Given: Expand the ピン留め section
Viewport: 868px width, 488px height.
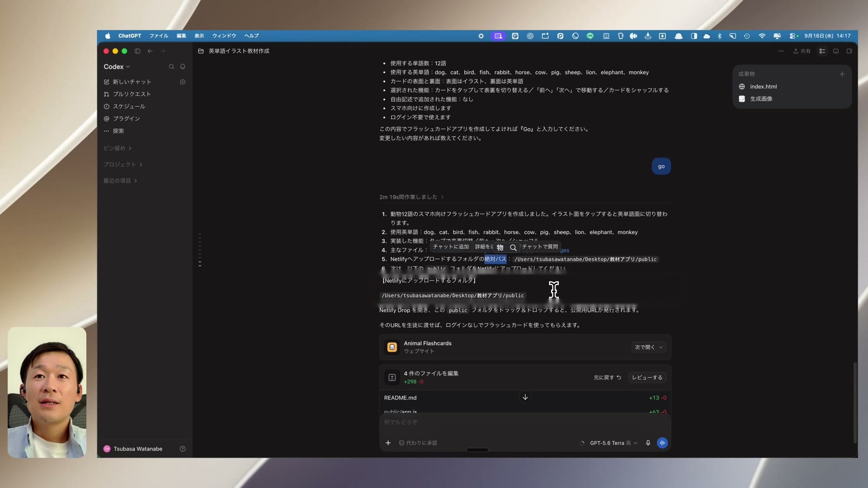Looking at the screenshot, I should point(118,148).
